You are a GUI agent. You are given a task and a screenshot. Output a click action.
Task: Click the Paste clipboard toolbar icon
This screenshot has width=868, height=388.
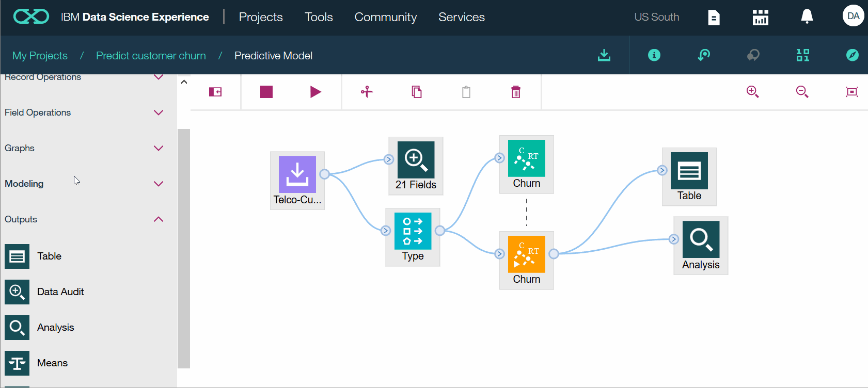[x=466, y=92]
